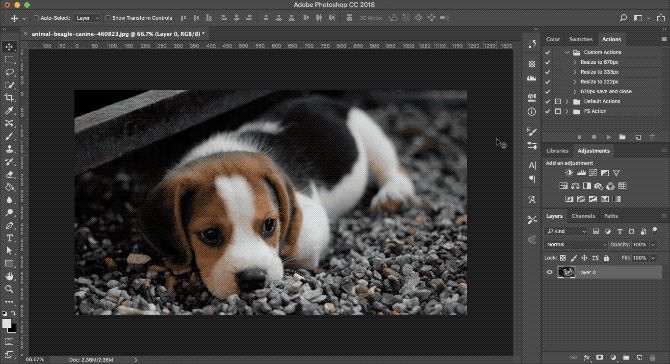This screenshot has height=364, width=670.
Task: Hide Layer 0 using the eye icon
Action: click(x=550, y=272)
